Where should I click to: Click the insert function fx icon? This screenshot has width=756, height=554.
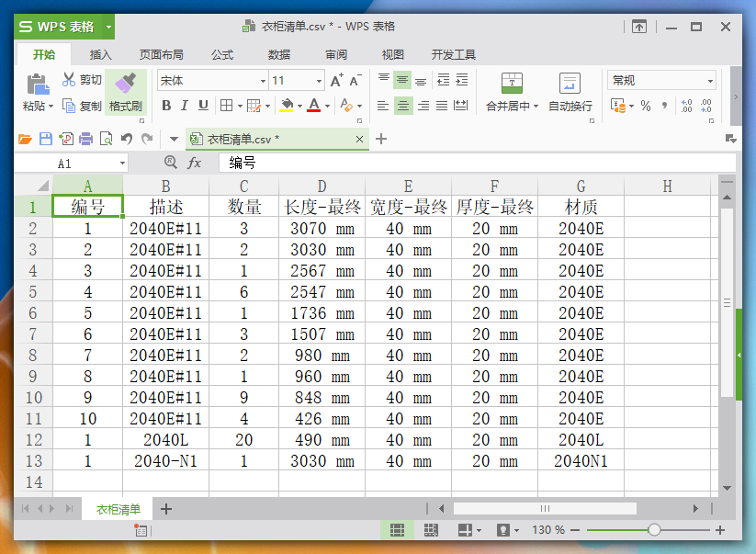coord(194,163)
